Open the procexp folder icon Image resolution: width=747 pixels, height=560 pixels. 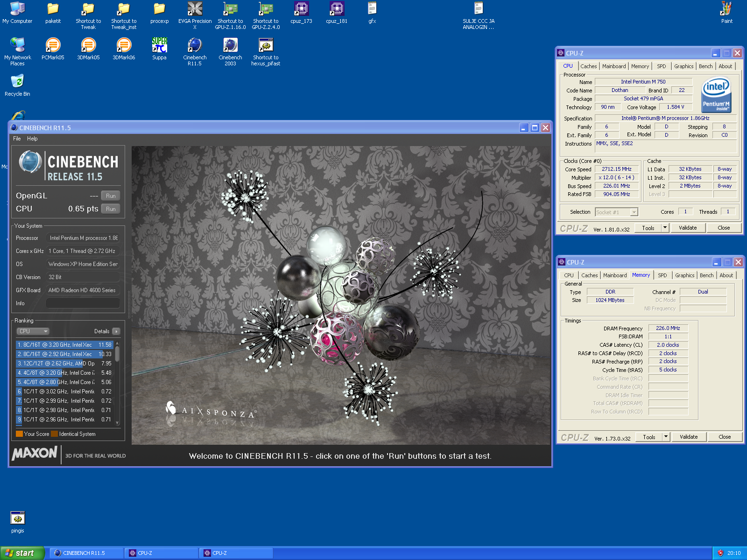(x=159, y=13)
